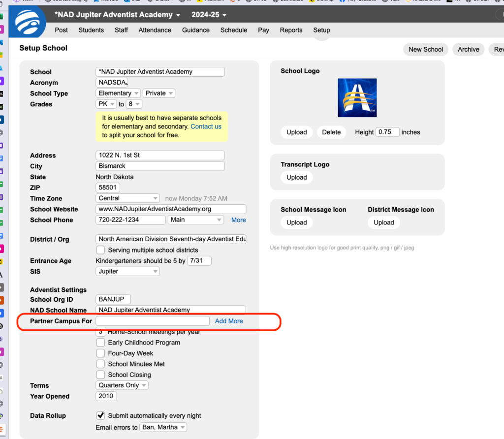This screenshot has width=504, height=439.
Task: Select the Attendance menu item
Action: (155, 30)
